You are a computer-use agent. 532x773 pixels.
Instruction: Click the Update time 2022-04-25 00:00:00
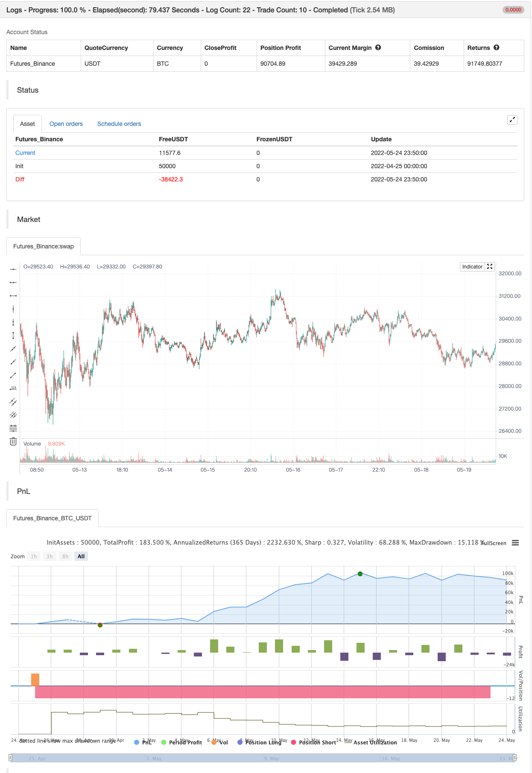coord(399,166)
